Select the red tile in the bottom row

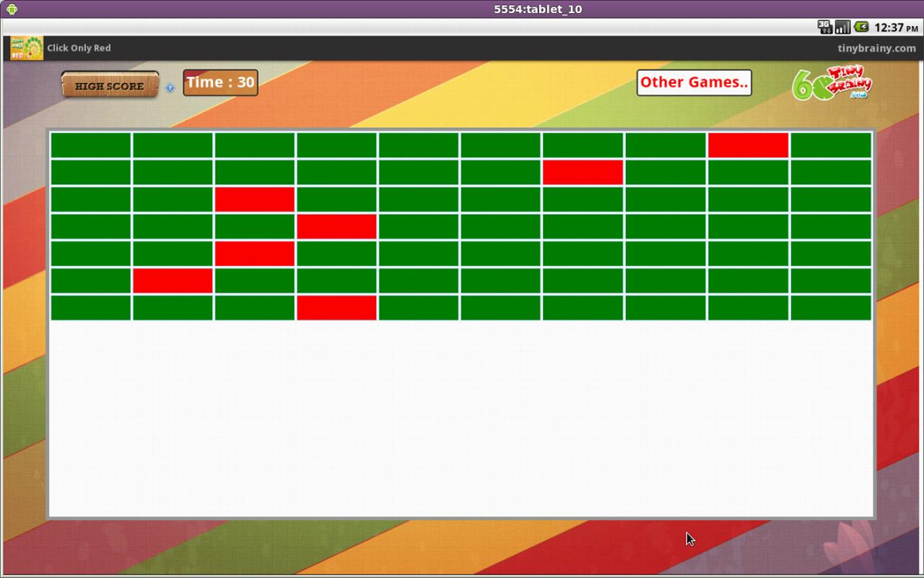336,308
